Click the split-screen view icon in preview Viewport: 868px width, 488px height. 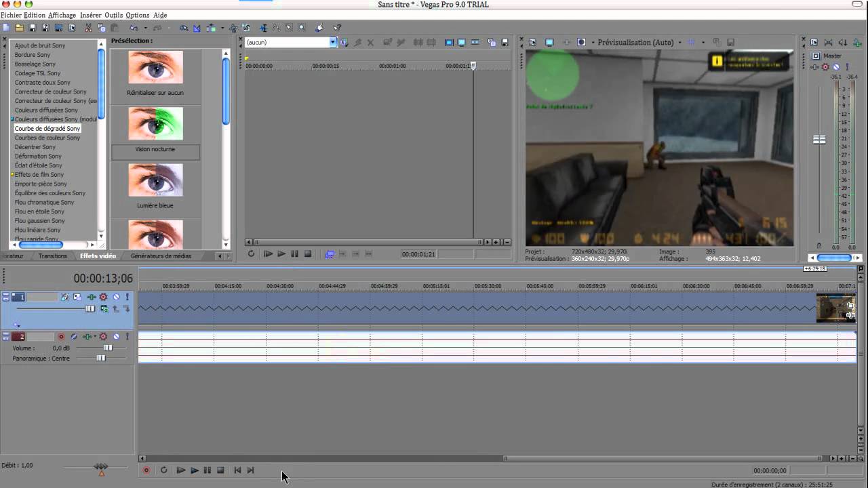[581, 42]
